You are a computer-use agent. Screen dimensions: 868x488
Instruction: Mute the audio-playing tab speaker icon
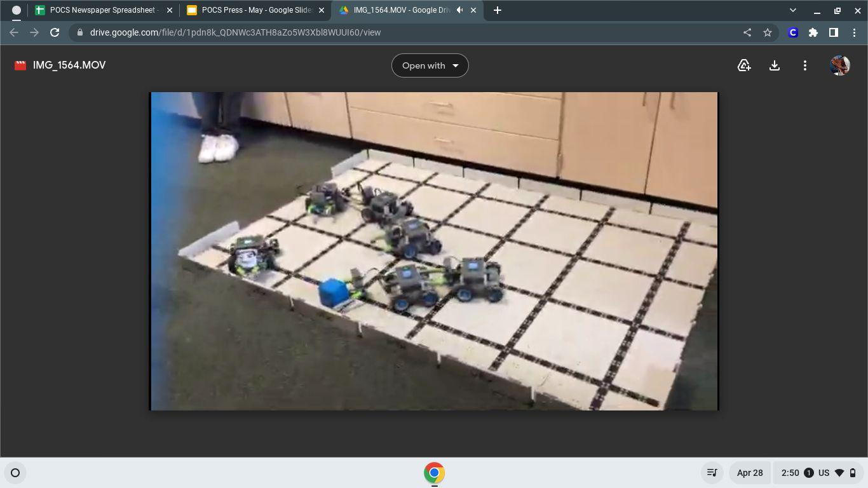(459, 10)
